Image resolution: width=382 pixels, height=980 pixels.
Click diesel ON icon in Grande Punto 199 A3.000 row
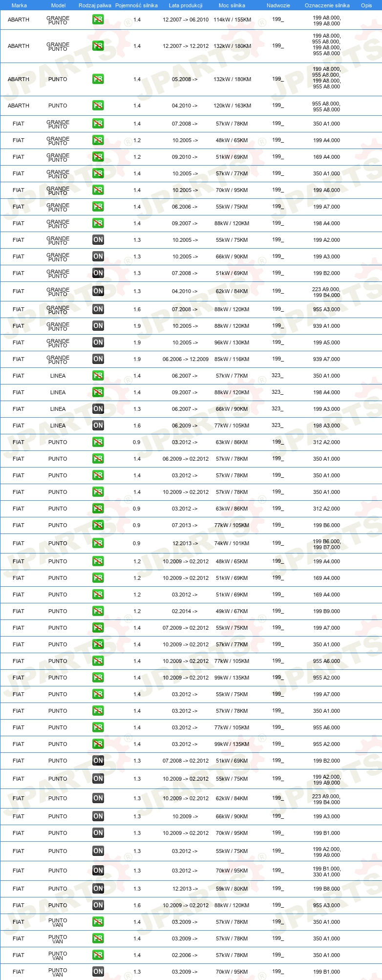coord(98,256)
